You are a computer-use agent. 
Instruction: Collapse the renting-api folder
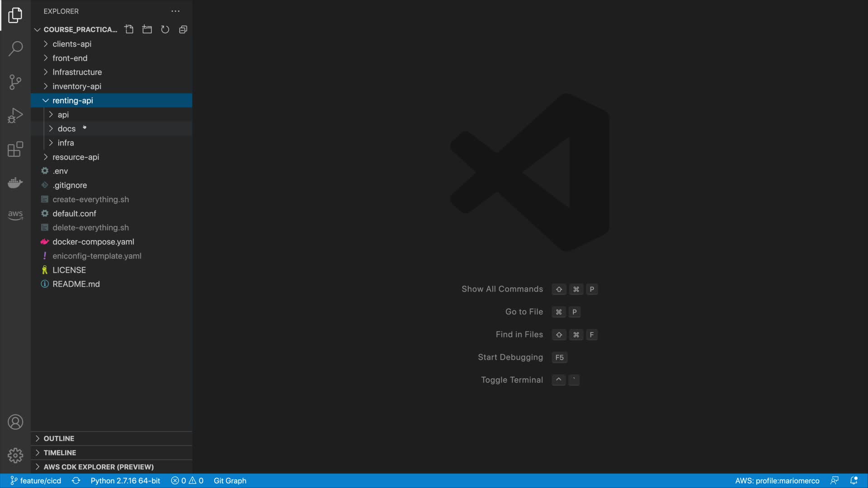tap(72, 100)
